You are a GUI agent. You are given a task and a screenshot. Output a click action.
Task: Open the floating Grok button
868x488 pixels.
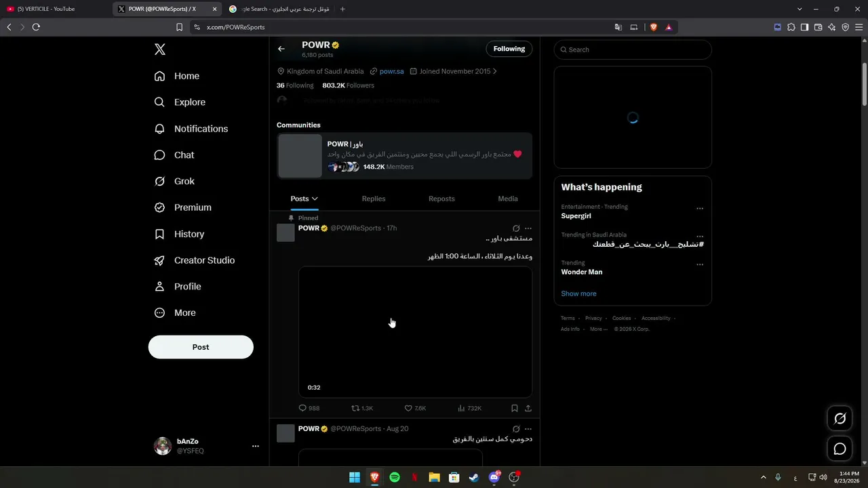[840, 419]
